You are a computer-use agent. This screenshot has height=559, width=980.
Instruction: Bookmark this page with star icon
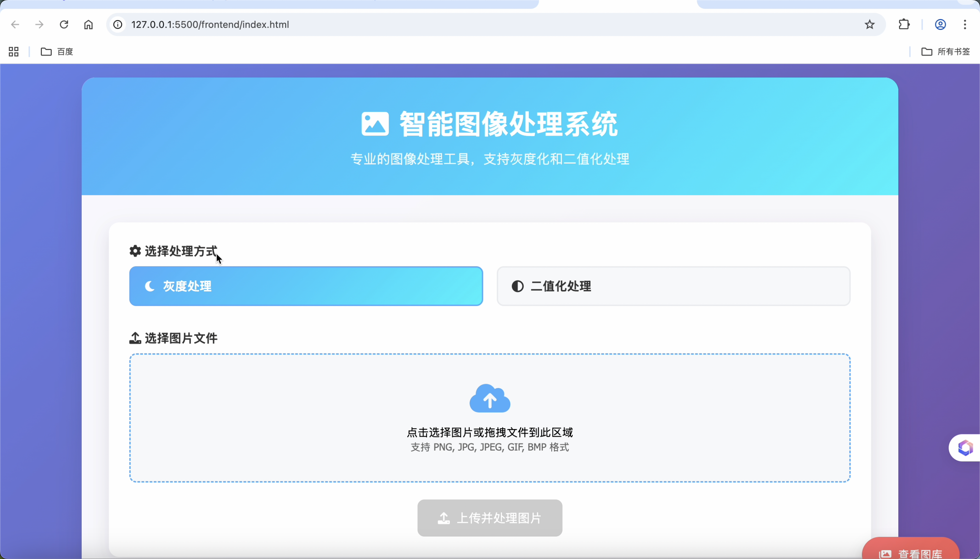[x=869, y=25]
